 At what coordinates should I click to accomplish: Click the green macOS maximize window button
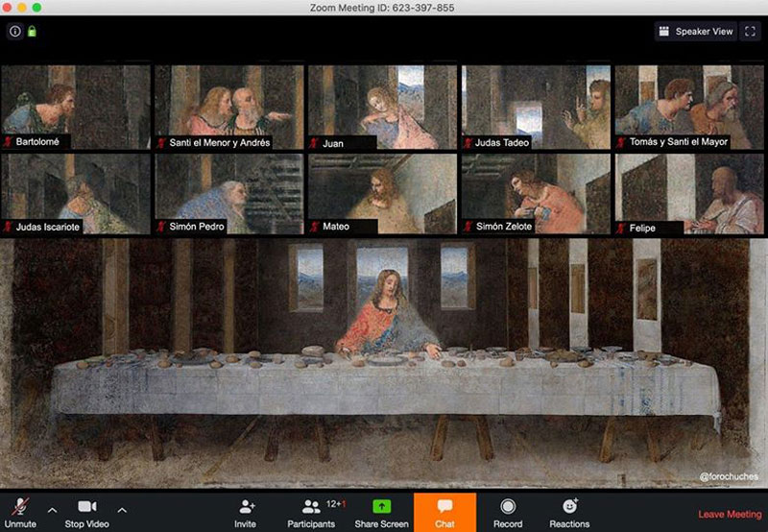pyautogui.click(x=36, y=7)
